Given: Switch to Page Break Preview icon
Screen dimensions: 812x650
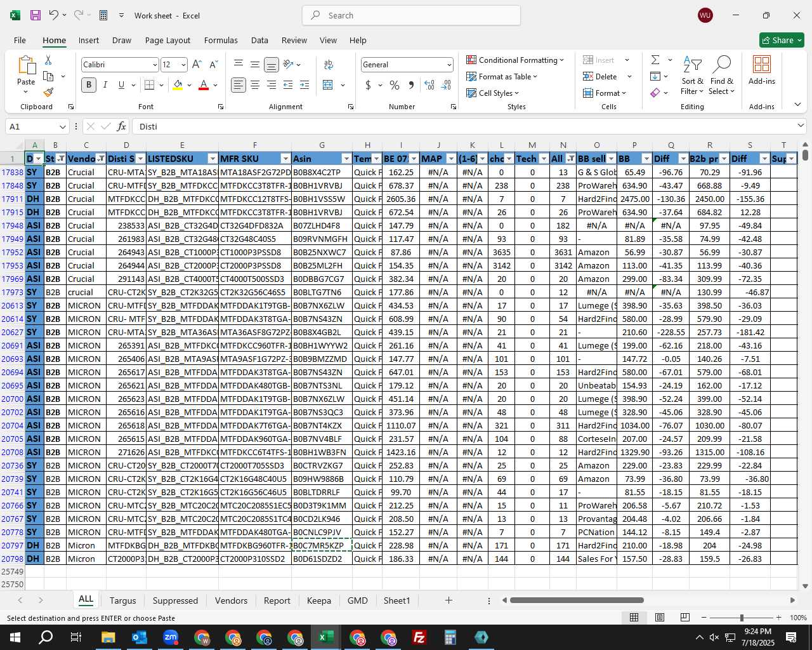Looking at the screenshot, I should pos(685,618).
